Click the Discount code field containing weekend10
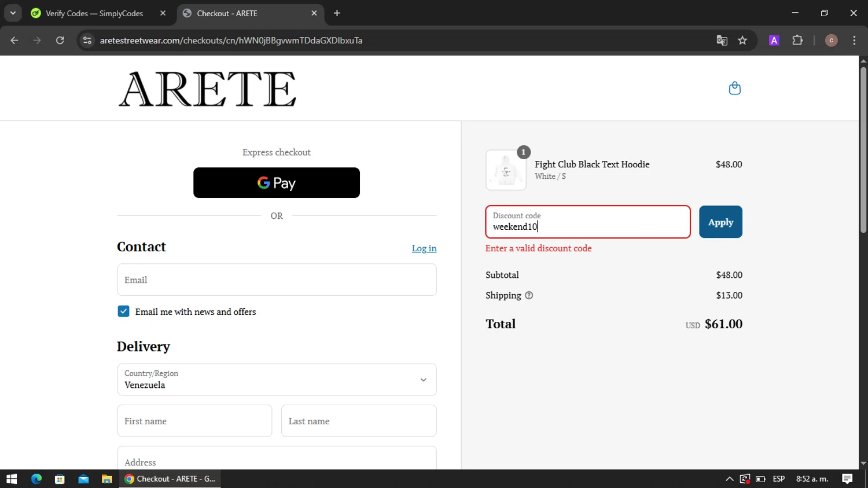This screenshot has width=868, height=488. 588,222
